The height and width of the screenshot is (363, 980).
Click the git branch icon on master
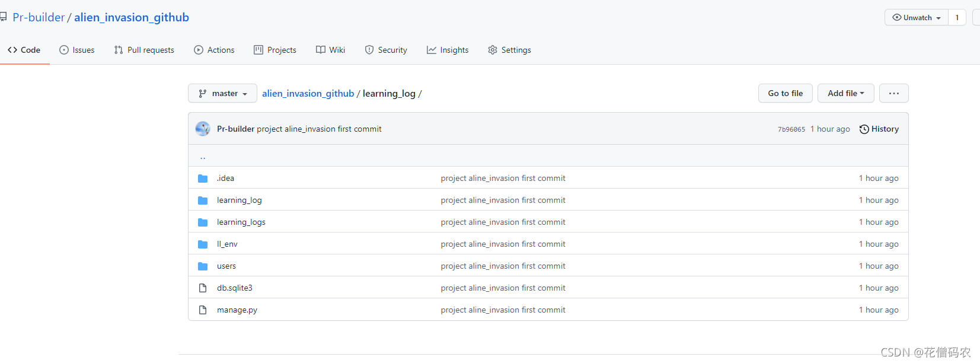pyautogui.click(x=203, y=93)
